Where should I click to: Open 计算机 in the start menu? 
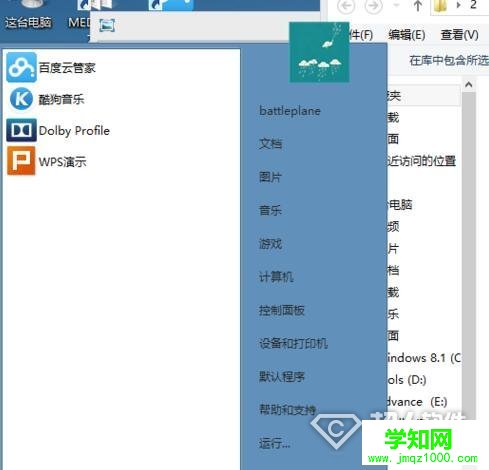pyautogui.click(x=276, y=277)
